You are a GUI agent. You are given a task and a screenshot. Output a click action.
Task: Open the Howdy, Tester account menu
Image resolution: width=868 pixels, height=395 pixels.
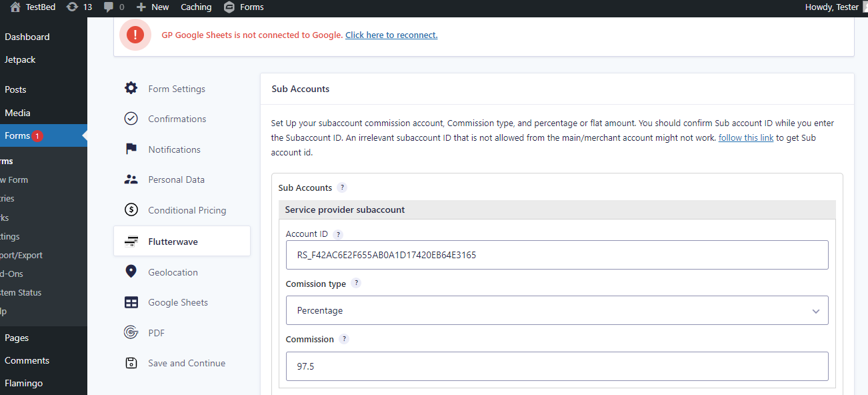(833, 7)
